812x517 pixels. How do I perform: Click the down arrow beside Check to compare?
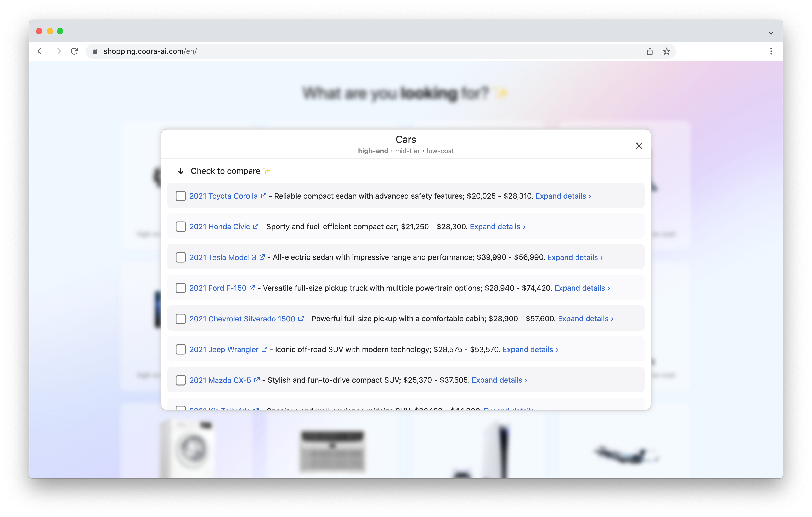pos(181,171)
